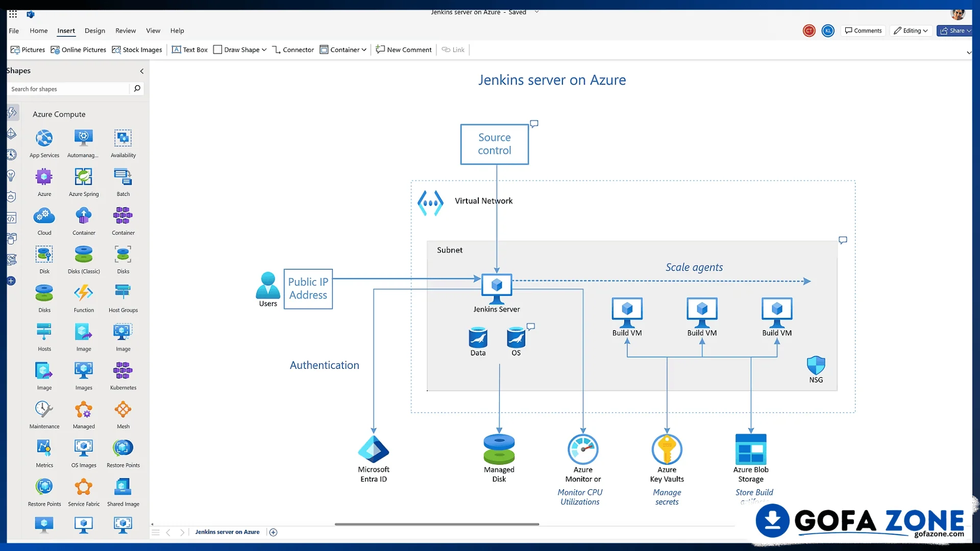Select the Automanage shape
Viewport: 980px width, 551px height.
point(83,143)
